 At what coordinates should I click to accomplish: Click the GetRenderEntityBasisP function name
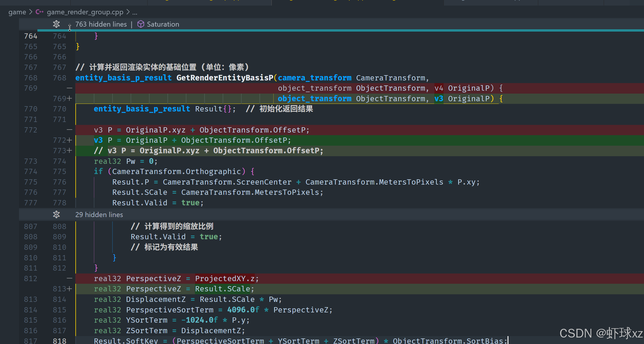225,78
